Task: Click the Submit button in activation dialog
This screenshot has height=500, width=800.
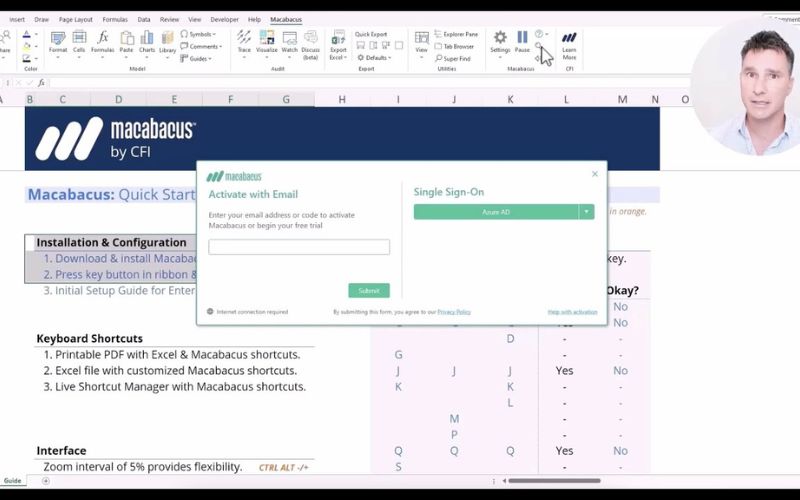Action: point(369,290)
